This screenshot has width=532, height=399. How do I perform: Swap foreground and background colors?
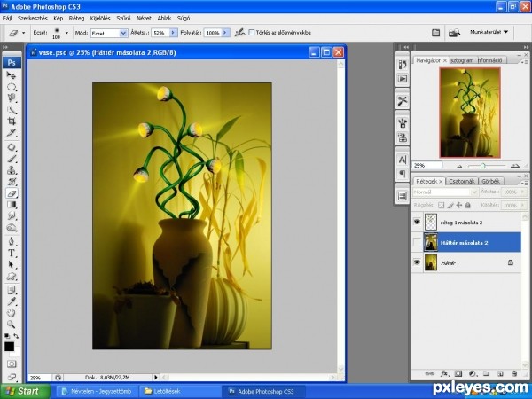(x=16, y=336)
